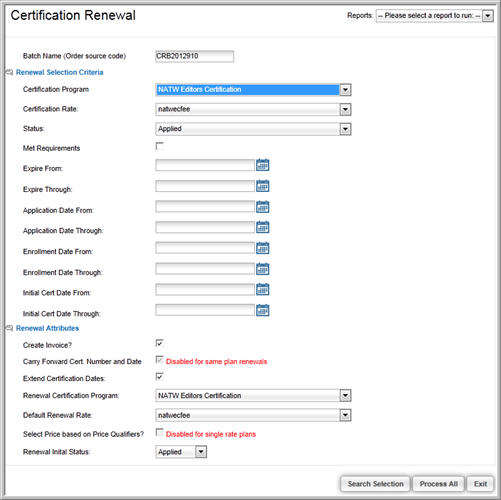Open calendar picker for Expire Through
The image size is (501, 500).
point(263,186)
